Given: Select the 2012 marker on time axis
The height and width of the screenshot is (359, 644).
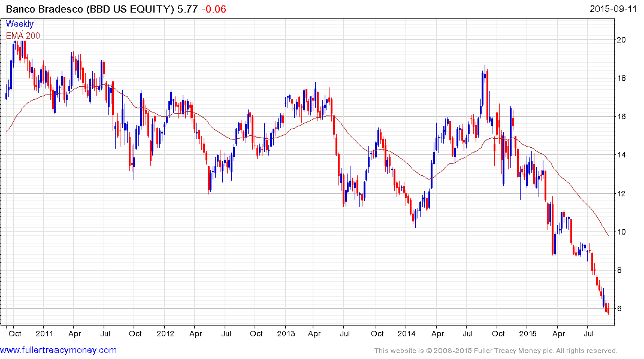Looking at the screenshot, I should coord(165,333).
